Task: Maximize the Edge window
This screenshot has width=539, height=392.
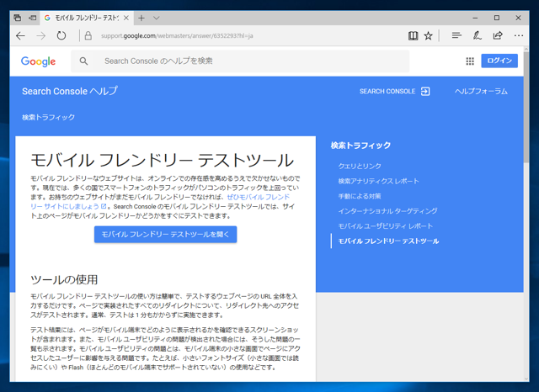Action: coord(497,18)
